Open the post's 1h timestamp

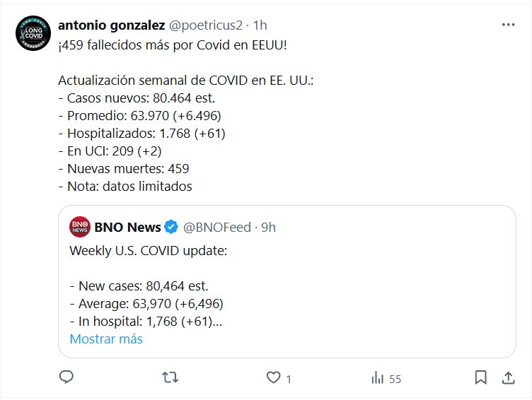tap(260, 25)
